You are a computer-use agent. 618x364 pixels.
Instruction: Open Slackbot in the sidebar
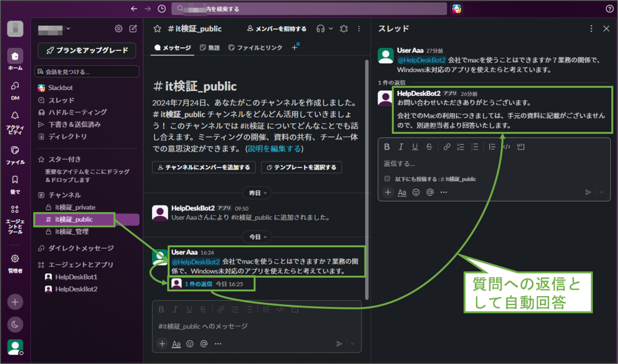coord(56,88)
